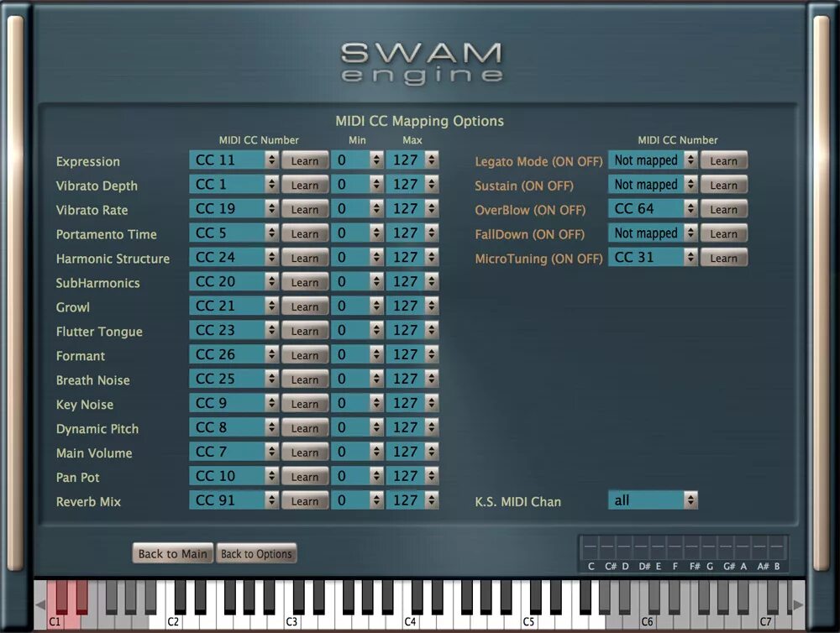Click the C# microtuning slot
Screen dimensions: 840x633
coord(607,547)
